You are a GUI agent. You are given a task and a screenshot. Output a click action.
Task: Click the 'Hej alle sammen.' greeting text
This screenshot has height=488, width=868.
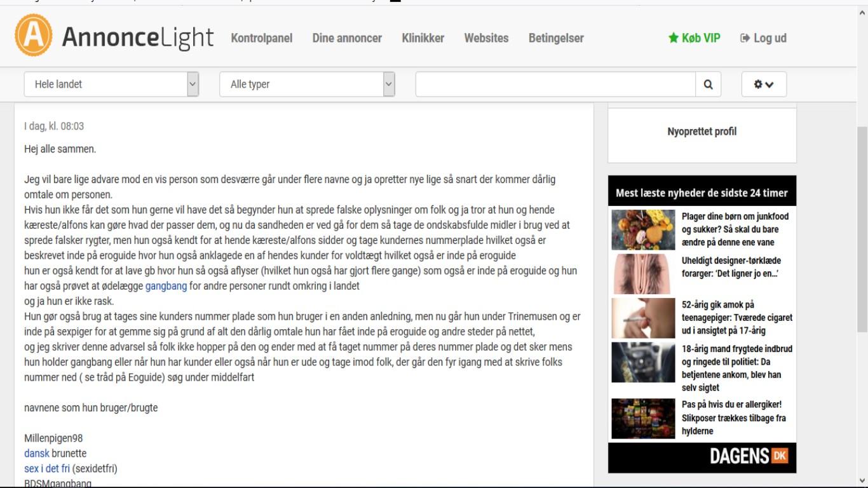60,149
